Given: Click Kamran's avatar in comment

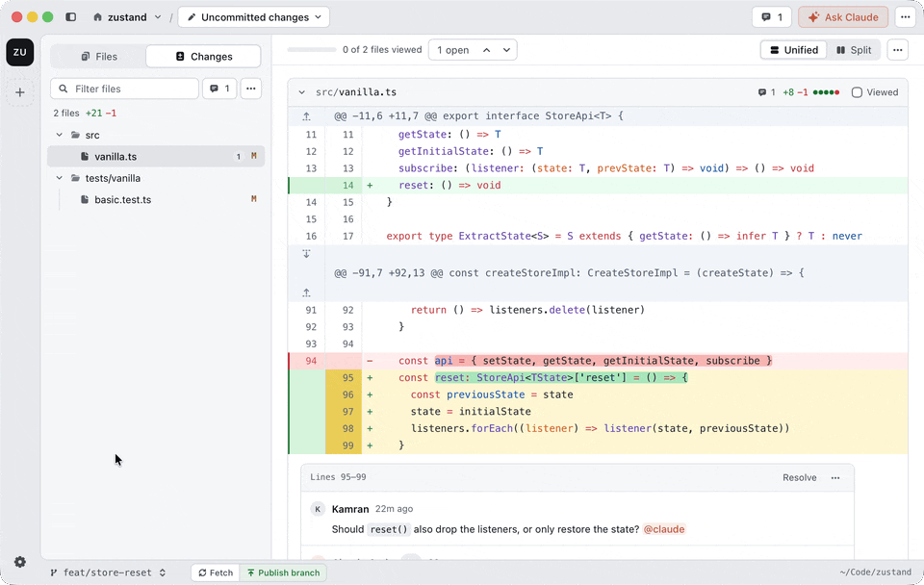Looking at the screenshot, I should 318,509.
